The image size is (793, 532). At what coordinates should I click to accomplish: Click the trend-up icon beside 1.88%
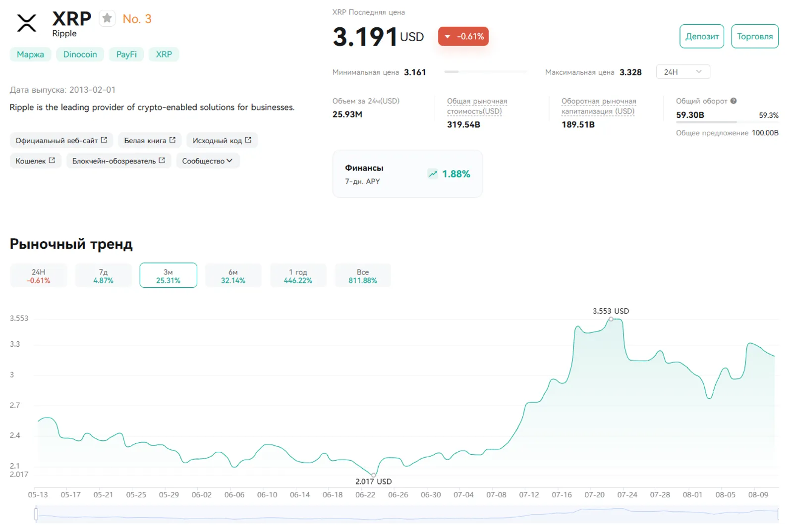433,174
